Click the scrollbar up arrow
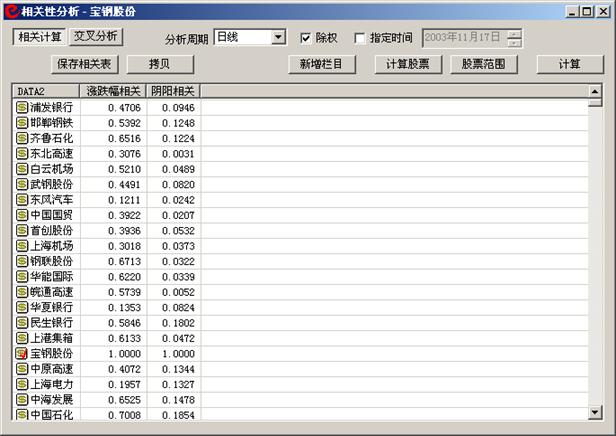 pyautogui.click(x=595, y=92)
